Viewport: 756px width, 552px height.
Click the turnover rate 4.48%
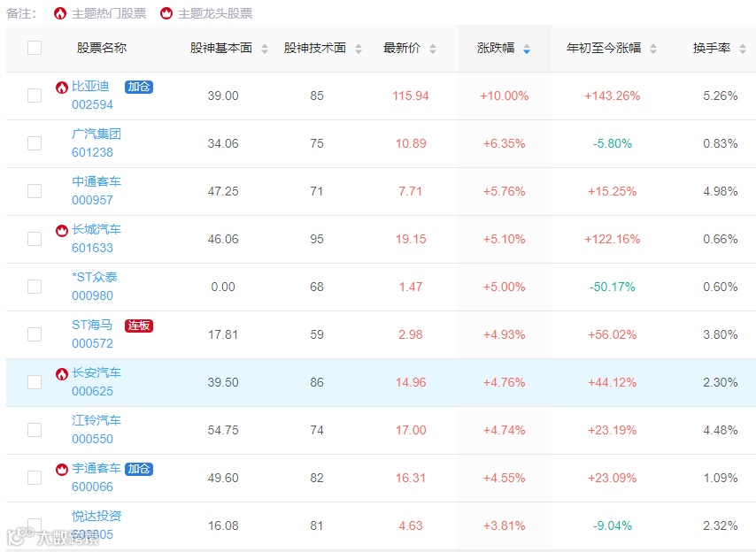721,430
